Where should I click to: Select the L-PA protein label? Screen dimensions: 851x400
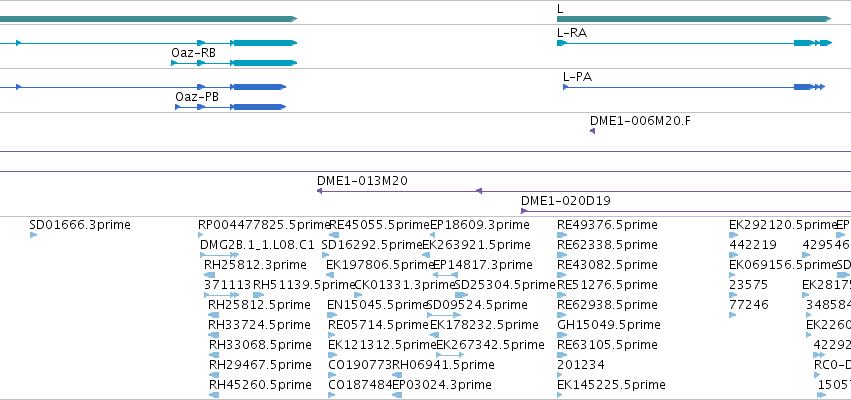[x=577, y=77]
